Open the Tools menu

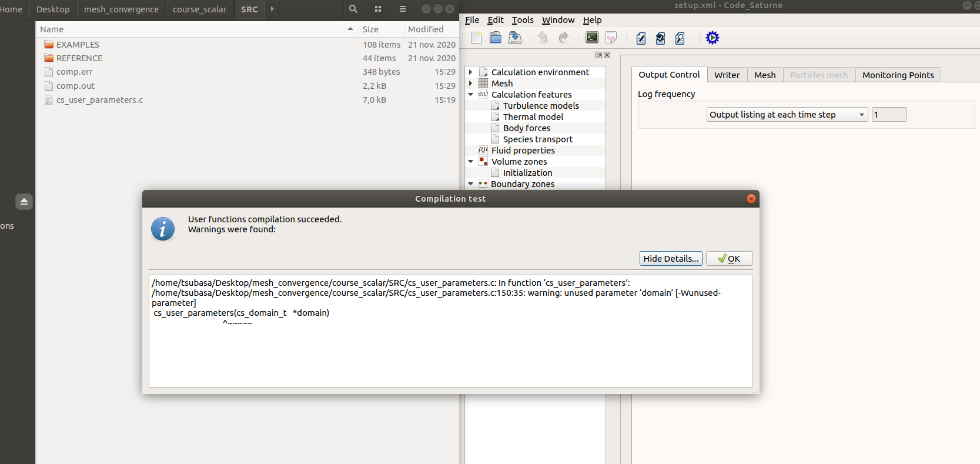pos(522,20)
